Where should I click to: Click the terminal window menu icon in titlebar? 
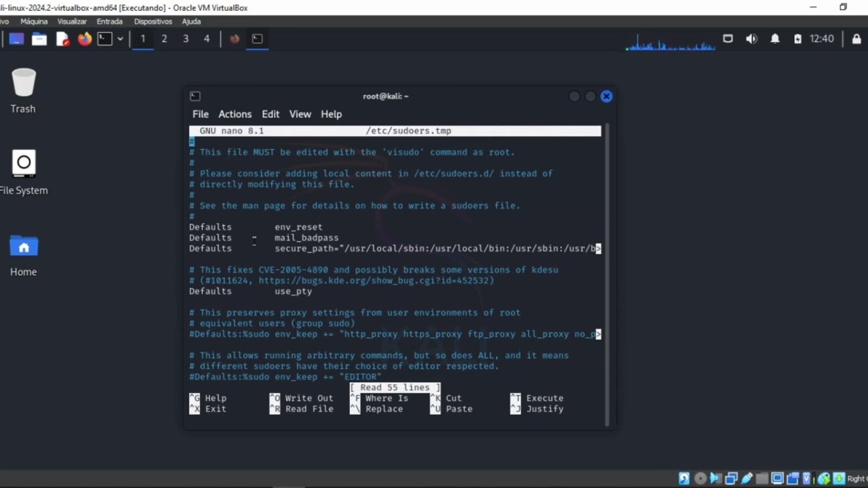(195, 96)
